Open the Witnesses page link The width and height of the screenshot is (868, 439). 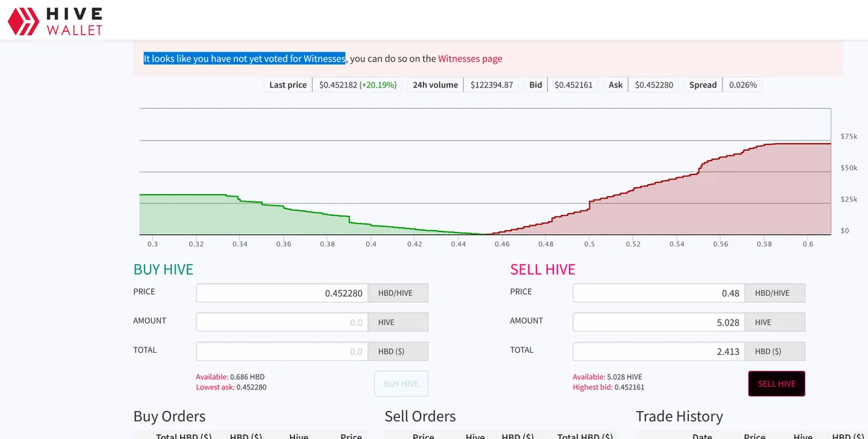(470, 58)
